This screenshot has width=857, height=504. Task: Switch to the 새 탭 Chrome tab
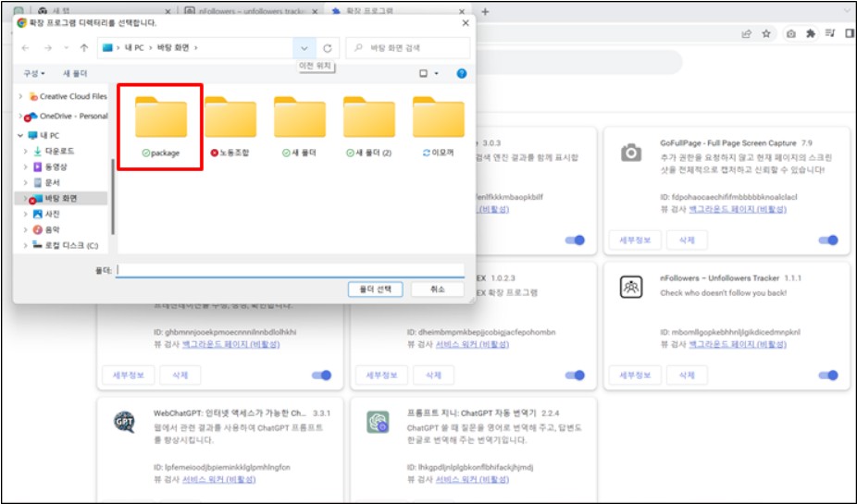[x=102, y=11]
